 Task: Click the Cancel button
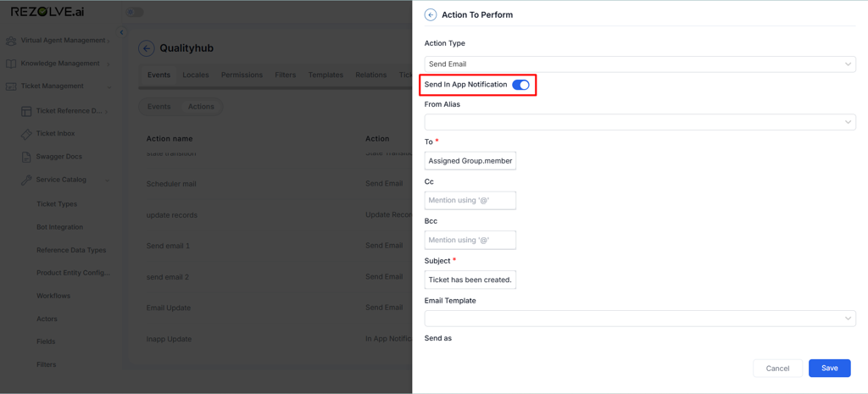click(x=778, y=369)
